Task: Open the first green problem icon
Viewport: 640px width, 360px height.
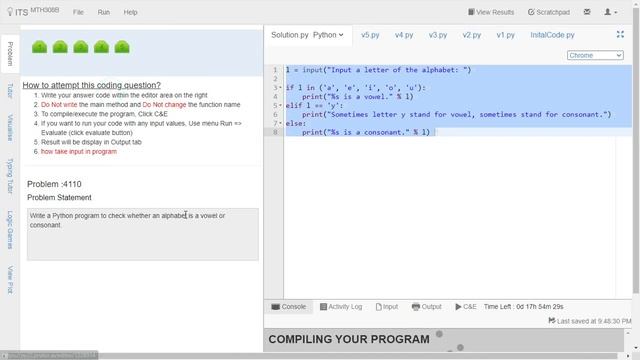Action: pos(40,47)
